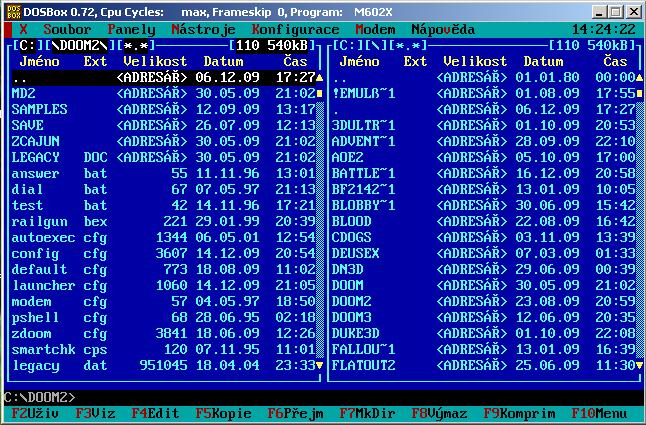Select the AOE2 directory

(x=483, y=157)
